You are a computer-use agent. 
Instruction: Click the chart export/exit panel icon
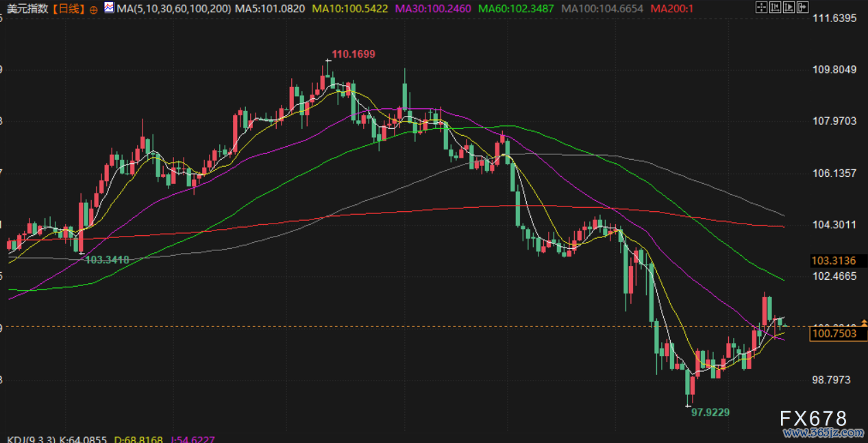(802, 8)
